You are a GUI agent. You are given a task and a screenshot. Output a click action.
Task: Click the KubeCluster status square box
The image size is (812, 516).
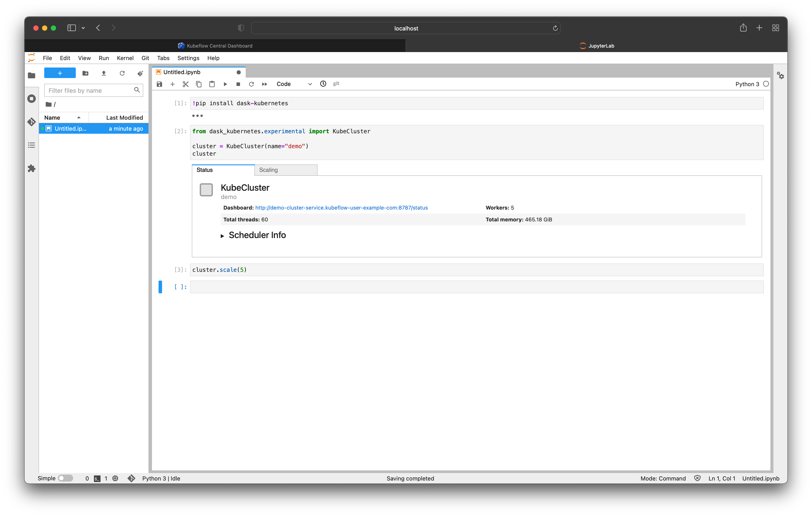pos(206,190)
